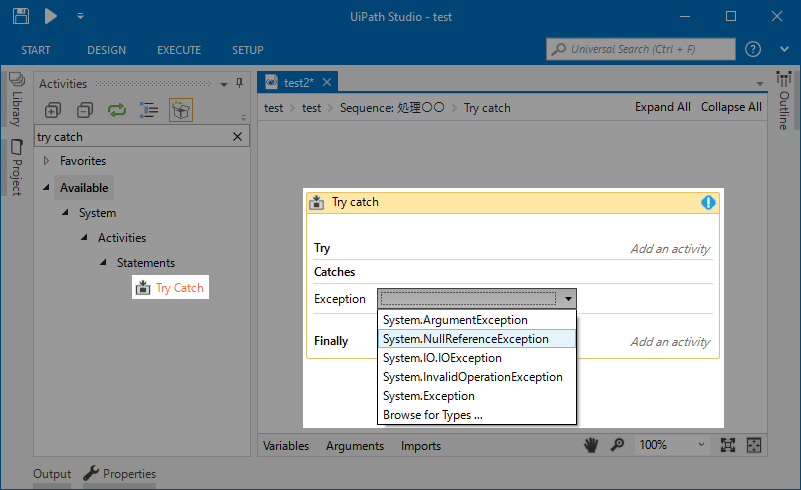Toggle the Exception type combo box arrow
Viewport: 801px width, 490px height.
pyautogui.click(x=568, y=299)
